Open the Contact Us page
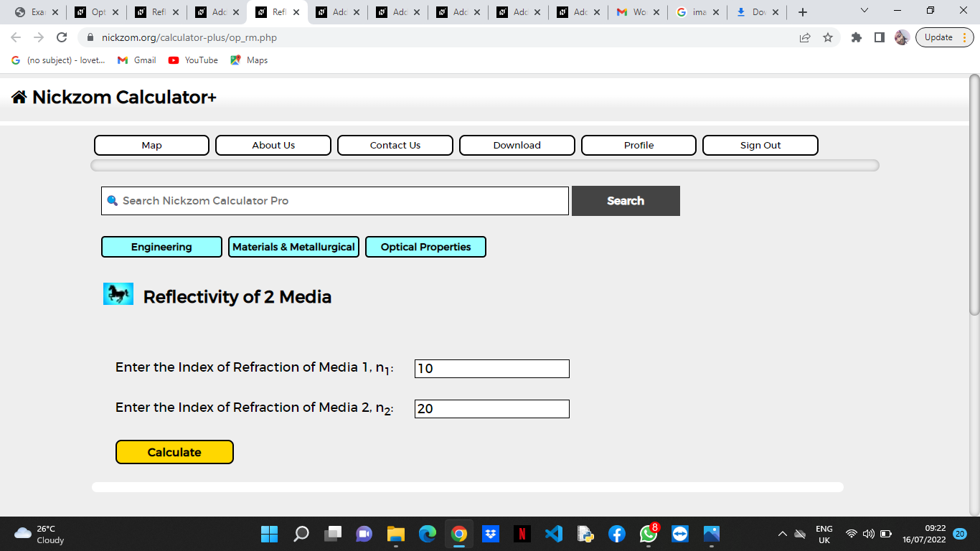Viewport: 980px width, 551px height. click(x=395, y=145)
